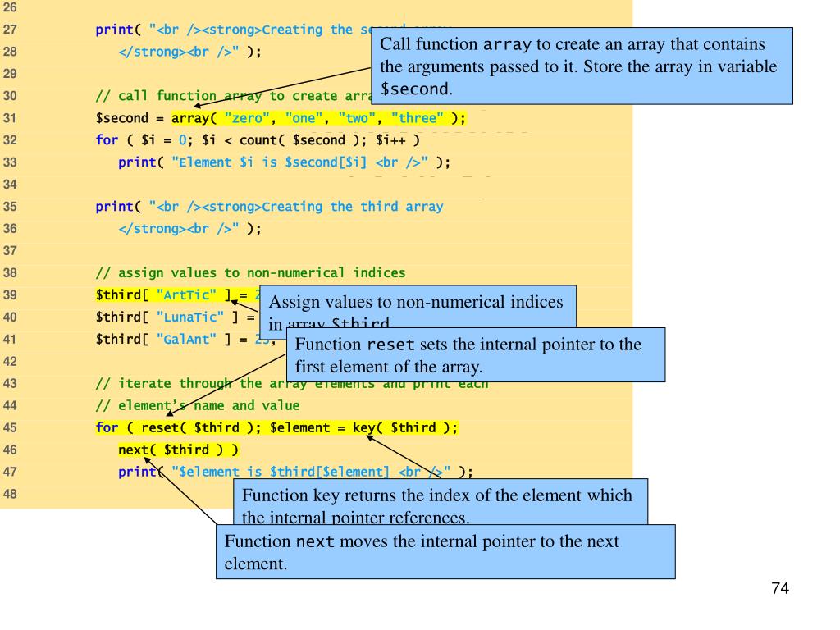This screenshot has width=840, height=630.
Task: Click the callout 'Function next moves the internal pointer'
Action: (445, 552)
